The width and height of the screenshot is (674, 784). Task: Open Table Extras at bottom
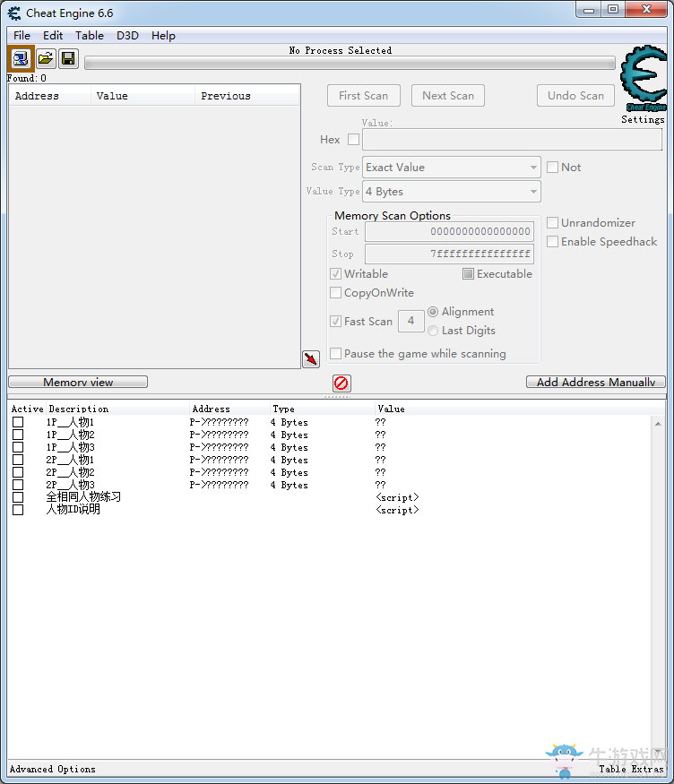point(632,769)
